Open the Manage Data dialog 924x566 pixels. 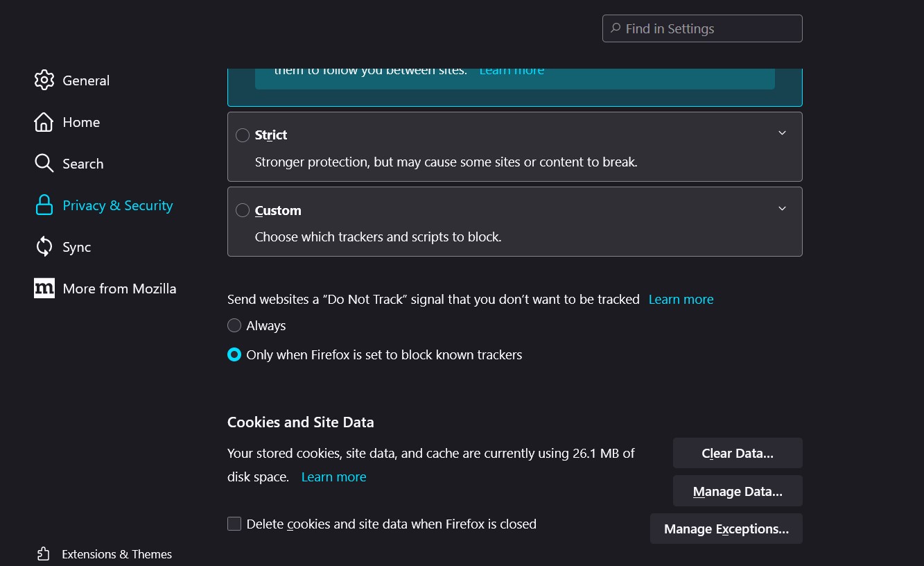coord(737,491)
